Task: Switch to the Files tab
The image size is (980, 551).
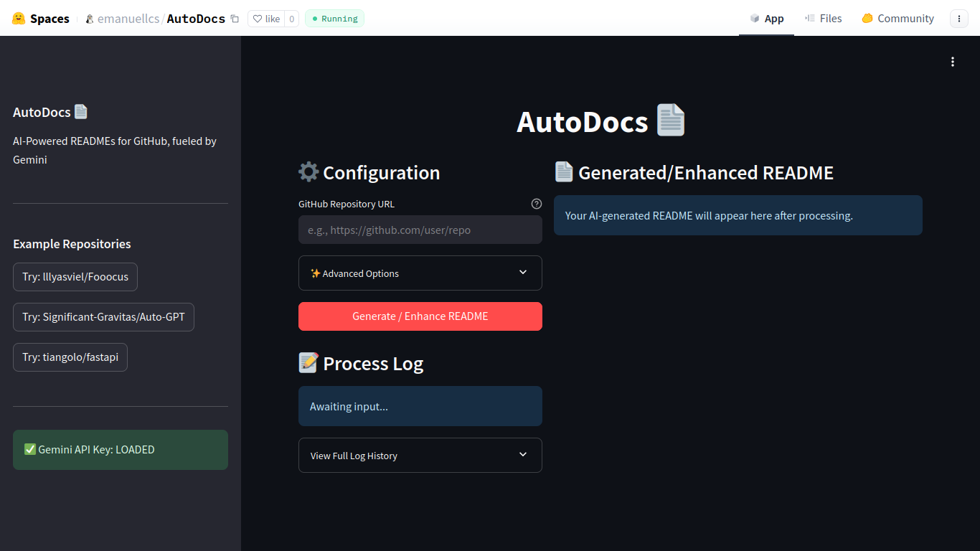Action: tap(824, 19)
